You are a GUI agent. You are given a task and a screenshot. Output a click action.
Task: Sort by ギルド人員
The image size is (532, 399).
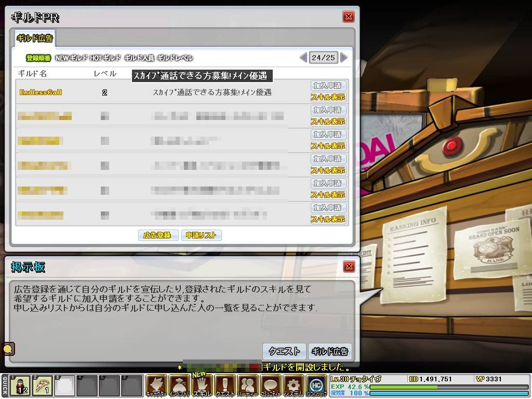point(139,58)
